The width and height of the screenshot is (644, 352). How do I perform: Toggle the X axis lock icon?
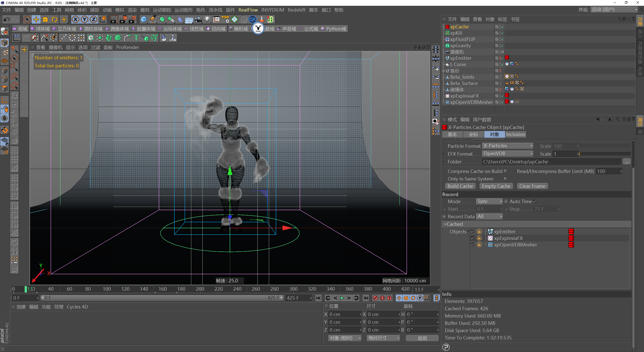[75, 19]
